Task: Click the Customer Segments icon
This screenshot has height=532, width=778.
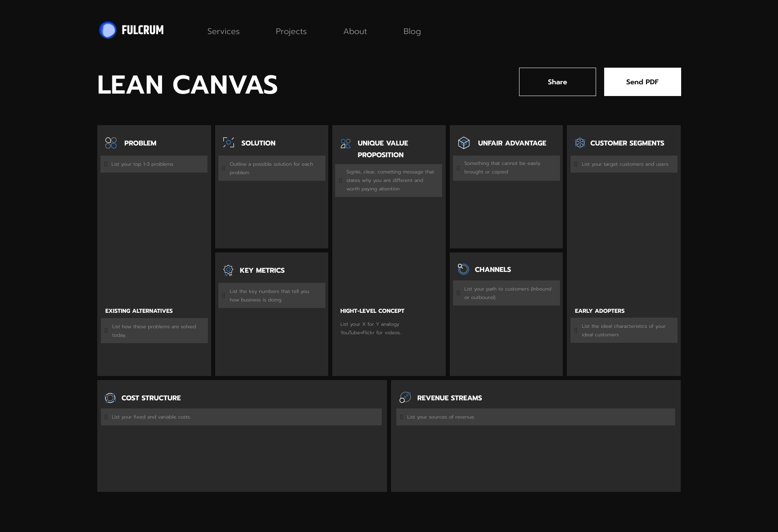Action: [x=580, y=142]
